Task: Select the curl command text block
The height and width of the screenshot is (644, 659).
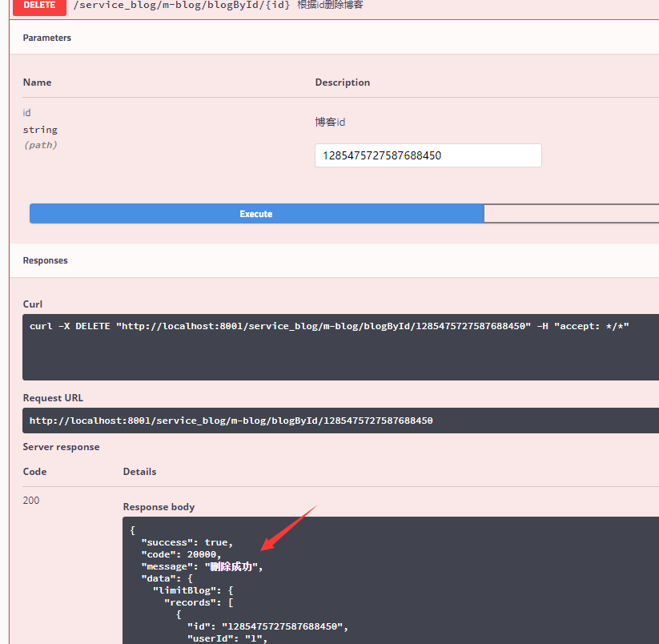Action: tap(327, 325)
